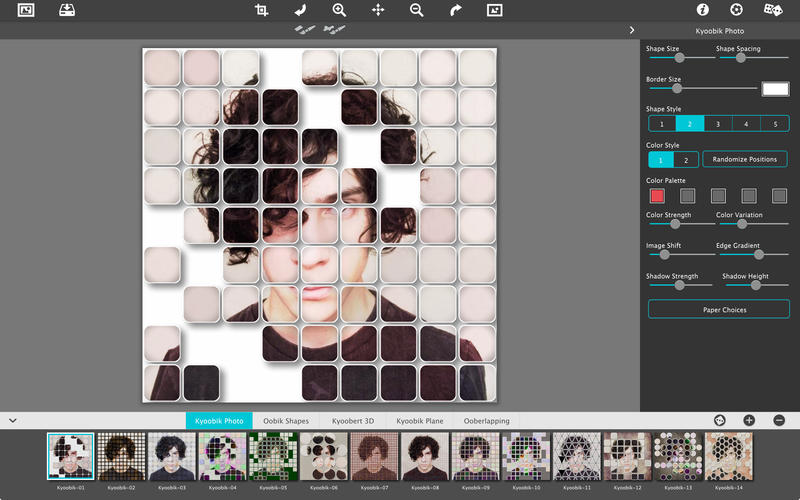Screen dimensions: 800x500
Task: Click the save/export tray icon
Action: pyautogui.click(x=67, y=10)
